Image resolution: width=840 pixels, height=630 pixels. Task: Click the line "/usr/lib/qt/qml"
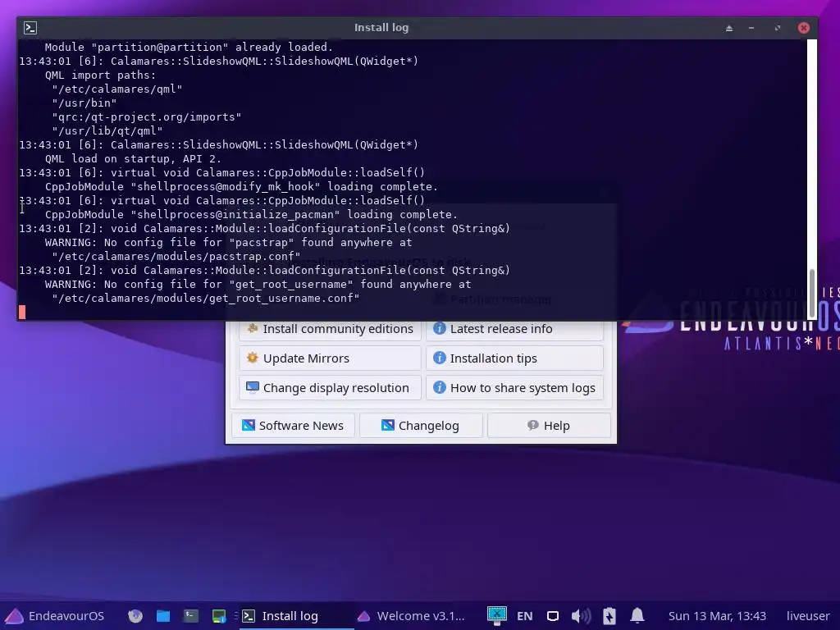(107, 131)
